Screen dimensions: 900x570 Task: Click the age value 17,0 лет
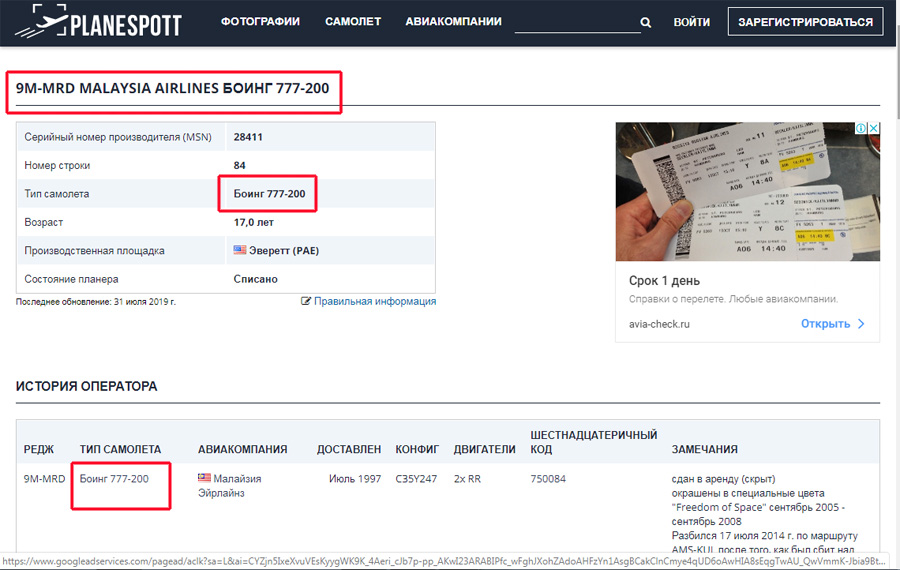[x=254, y=222]
